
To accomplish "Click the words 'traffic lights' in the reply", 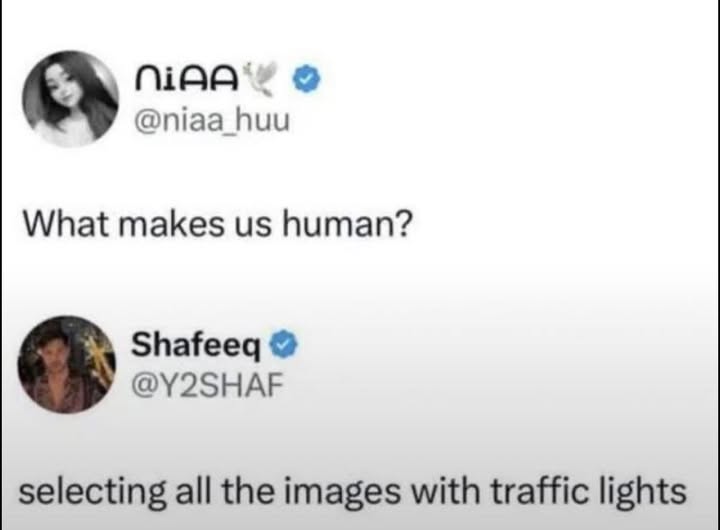I will coord(589,492).
